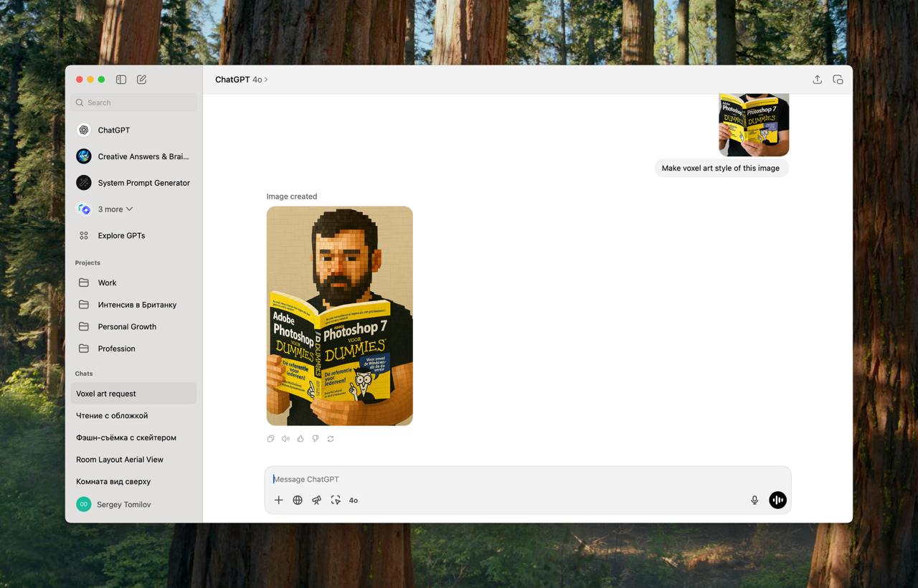The width and height of the screenshot is (918, 588).
Task: Open the 4o model picker in composer
Action: pos(354,501)
